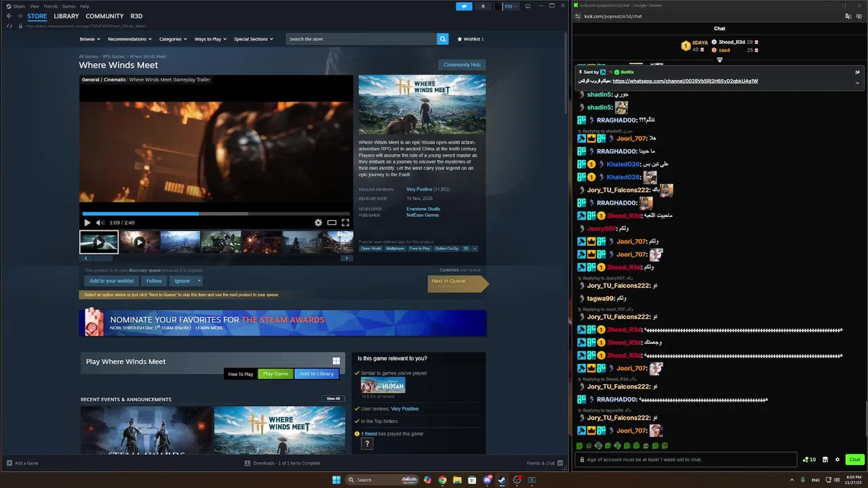Open Kick channel points showing 10
Viewport: 868px width, 488px height.
pos(809,460)
